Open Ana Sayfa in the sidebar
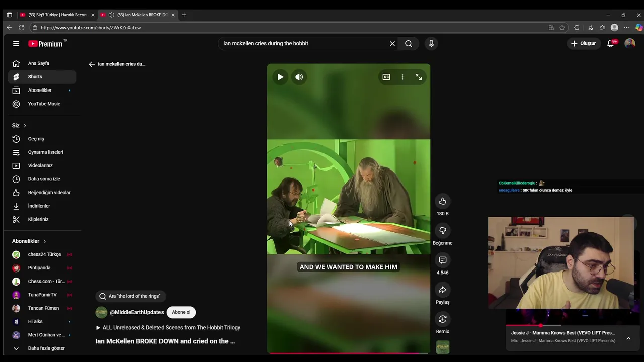Viewport: 644px width, 362px height. coord(42,63)
